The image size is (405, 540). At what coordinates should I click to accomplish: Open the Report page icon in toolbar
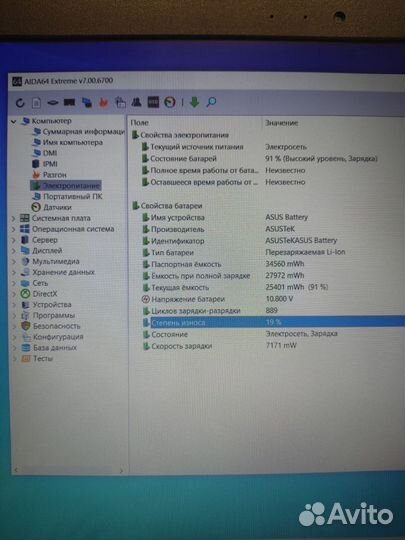pyautogui.click(x=36, y=103)
